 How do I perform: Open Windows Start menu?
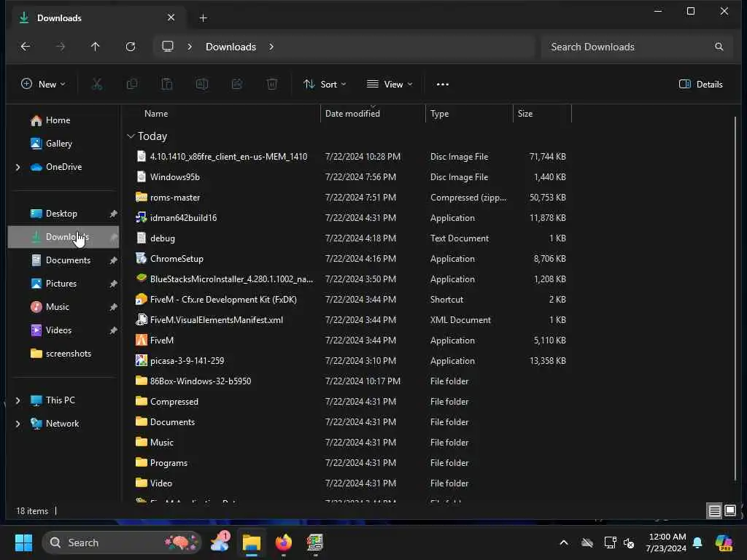click(23, 542)
